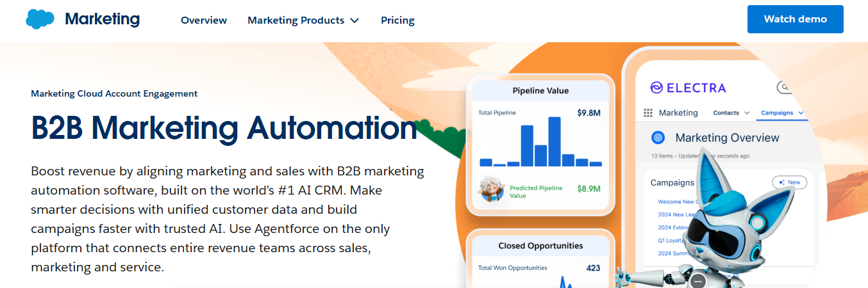Click the Watch demo button
The width and height of the screenshot is (868, 288).
[795, 19]
